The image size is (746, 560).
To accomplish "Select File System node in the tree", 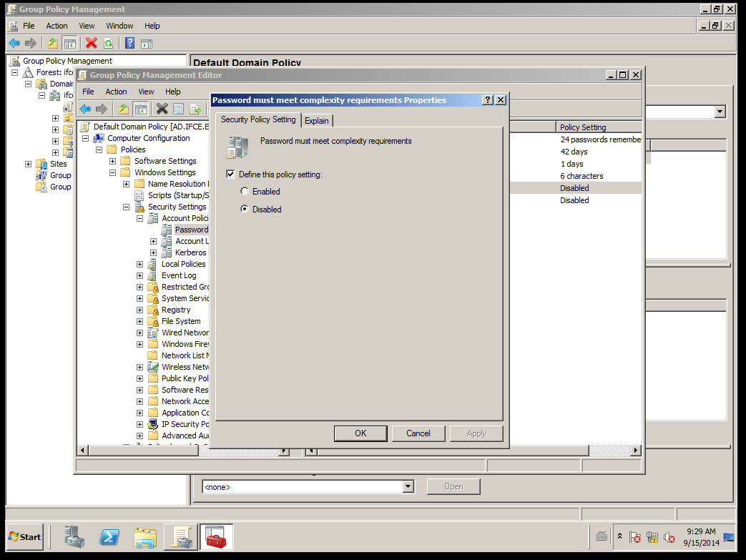I will click(181, 321).
